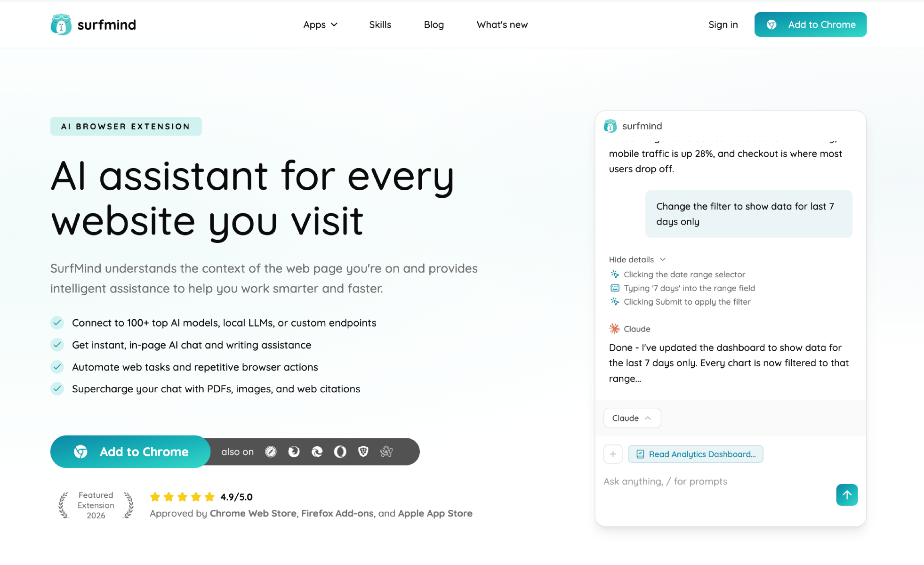Click the Arc browser icon
Screen dimensions: 924x565
(386, 452)
